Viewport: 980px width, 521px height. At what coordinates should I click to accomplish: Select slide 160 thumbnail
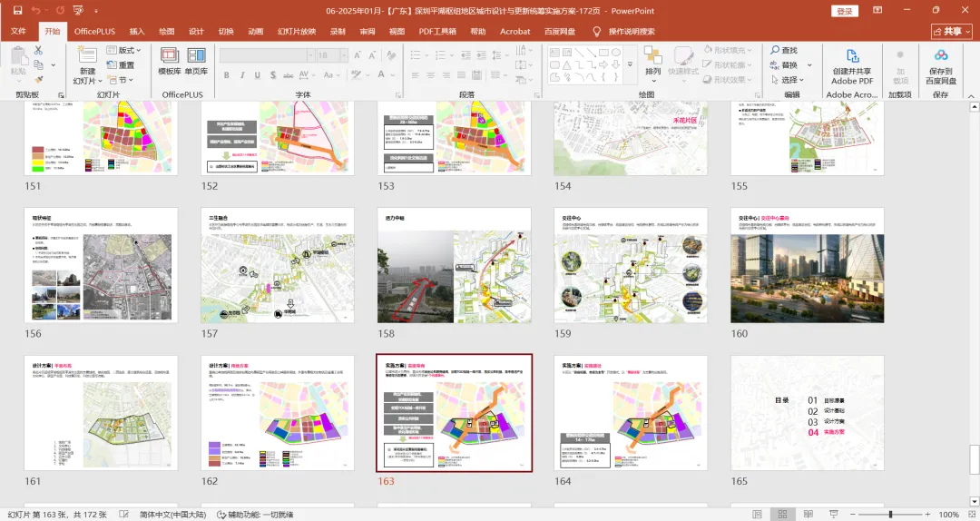click(808, 265)
